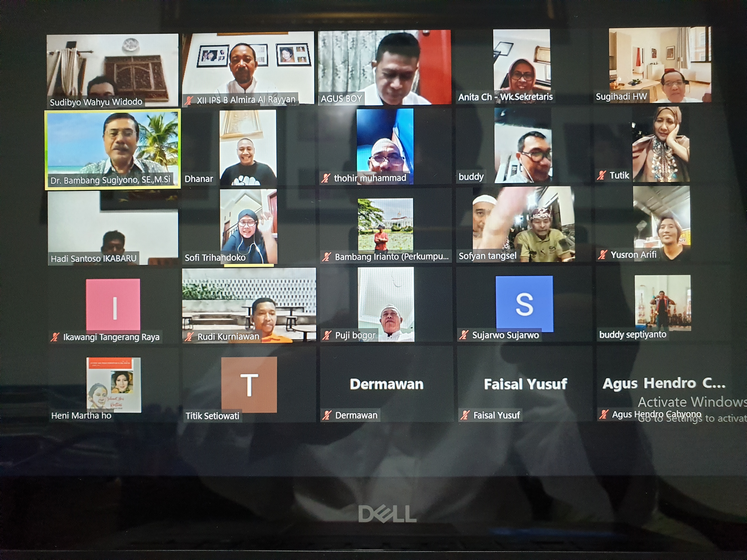Screen dimensions: 747x560
Task: Click muted mic icon beside Ikawangi Tangerang Raya
Action: [55, 337]
